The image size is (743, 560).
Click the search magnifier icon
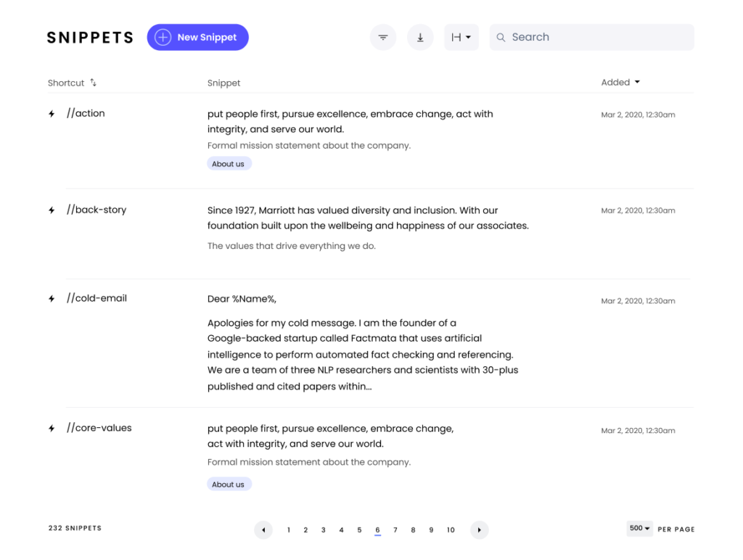click(x=501, y=38)
